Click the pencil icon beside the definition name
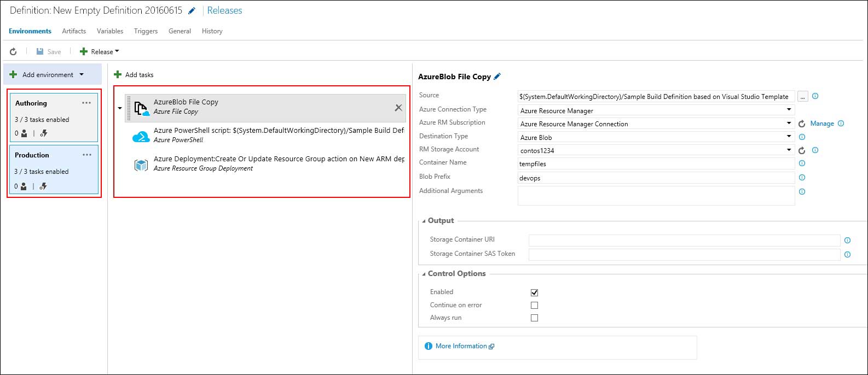This screenshot has width=868, height=375. pyautogui.click(x=192, y=11)
